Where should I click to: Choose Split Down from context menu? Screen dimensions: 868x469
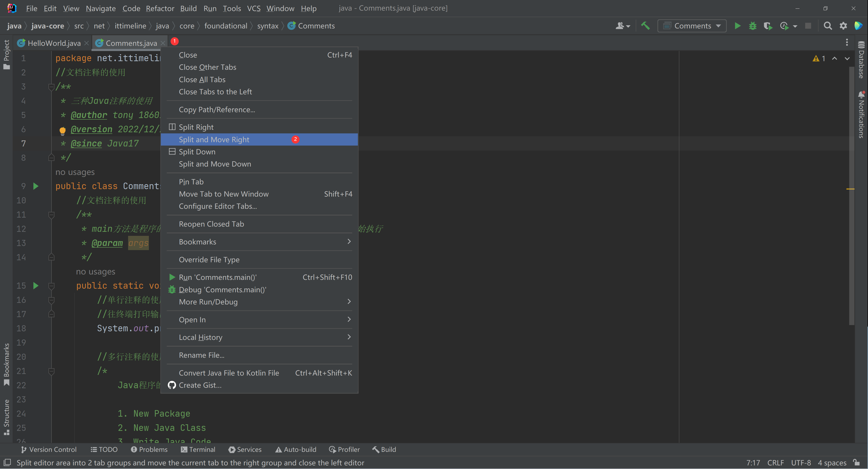tap(259, 151)
